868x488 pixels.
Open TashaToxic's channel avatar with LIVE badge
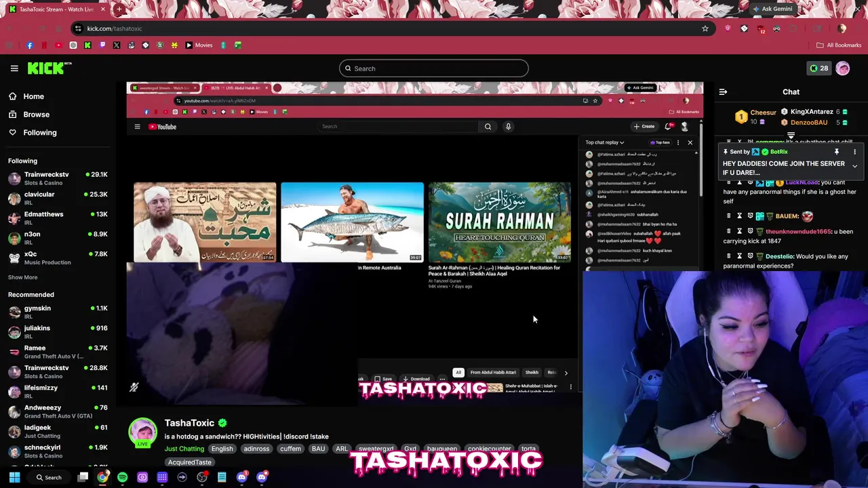click(x=143, y=433)
